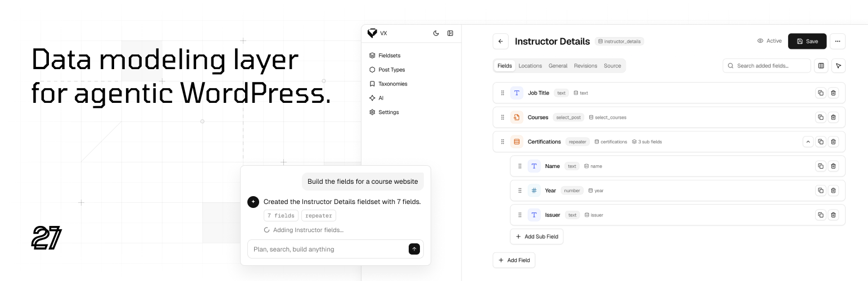This screenshot has width=868, height=281.
Task: Delete the Issuer sub field
Action: [833, 215]
